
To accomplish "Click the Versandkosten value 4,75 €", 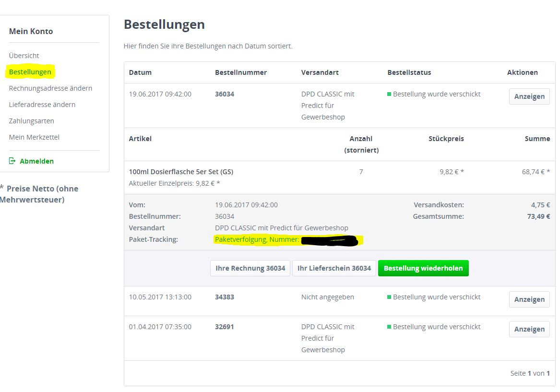I will tap(540, 205).
